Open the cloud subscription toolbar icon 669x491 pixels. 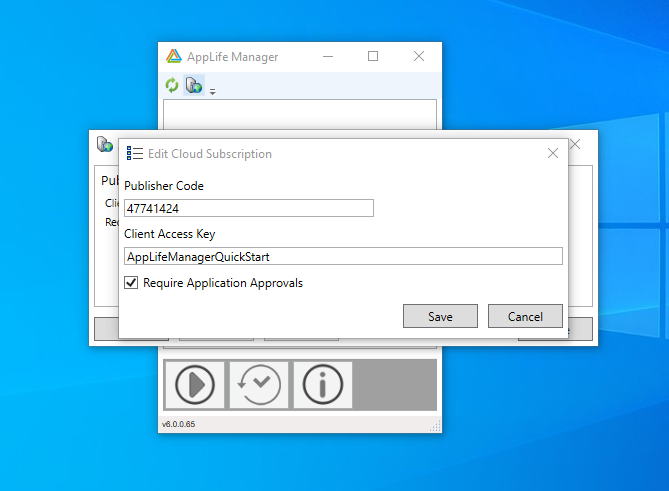point(194,85)
